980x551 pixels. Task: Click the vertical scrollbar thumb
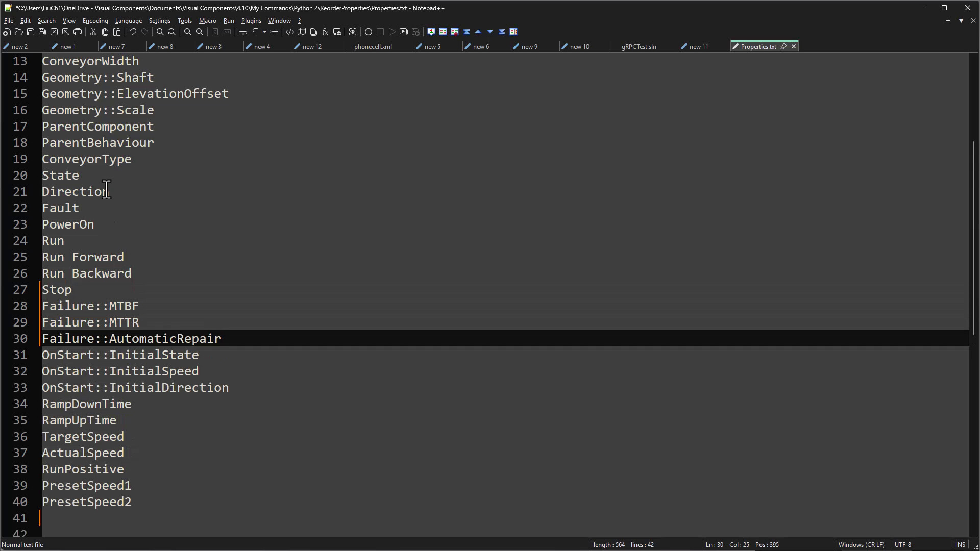973,237
